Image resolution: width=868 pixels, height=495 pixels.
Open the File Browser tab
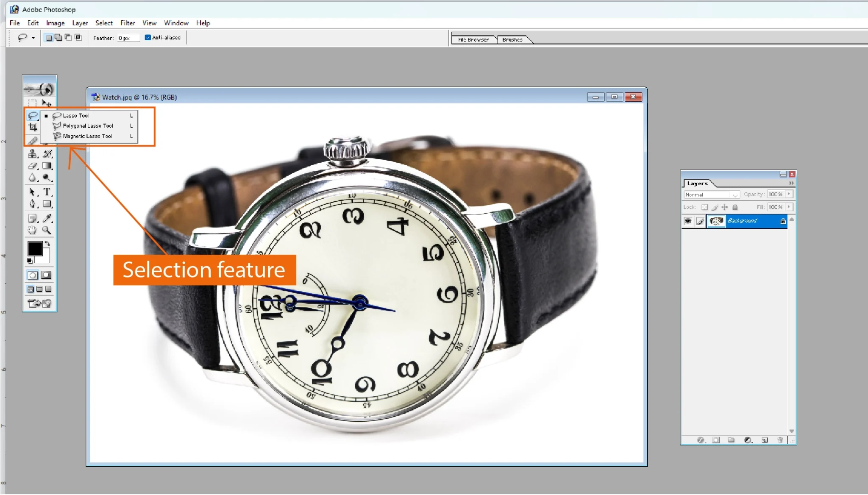coord(473,39)
